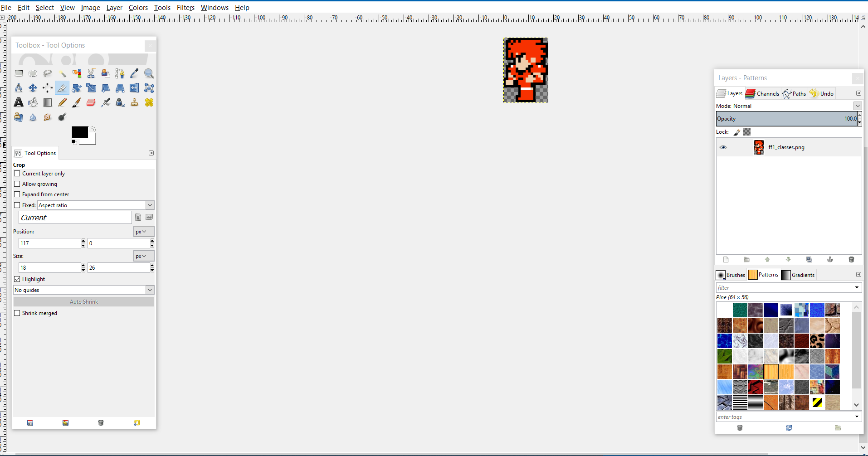Select the Rectangle Select tool
The image size is (868, 456).
(x=19, y=73)
